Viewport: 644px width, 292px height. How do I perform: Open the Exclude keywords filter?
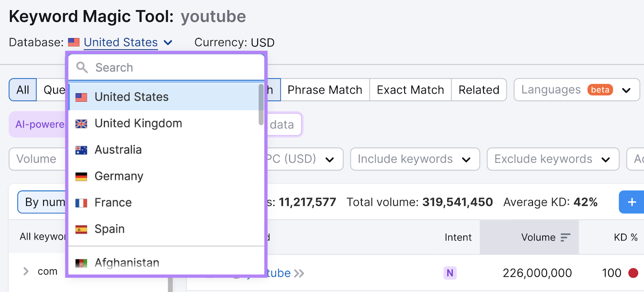click(553, 159)
